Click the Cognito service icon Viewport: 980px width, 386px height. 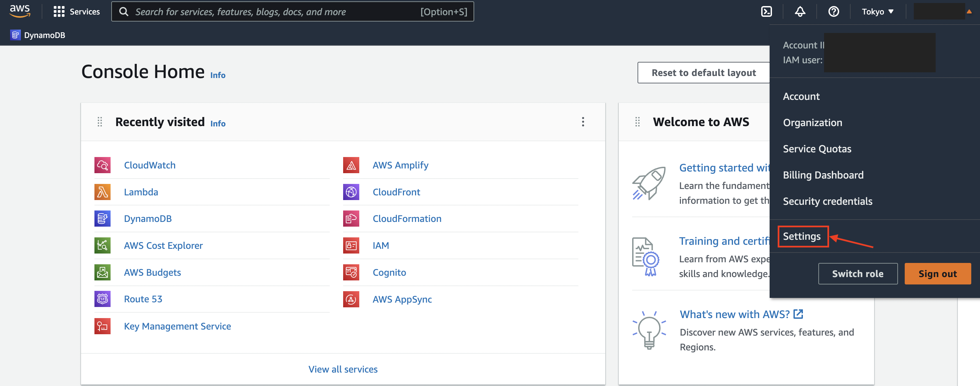point(351,273)
